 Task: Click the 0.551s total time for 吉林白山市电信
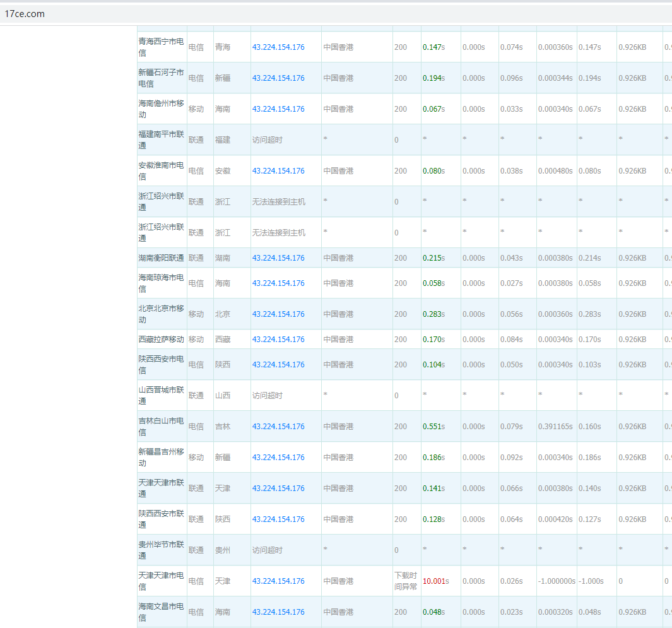(433, 427)
